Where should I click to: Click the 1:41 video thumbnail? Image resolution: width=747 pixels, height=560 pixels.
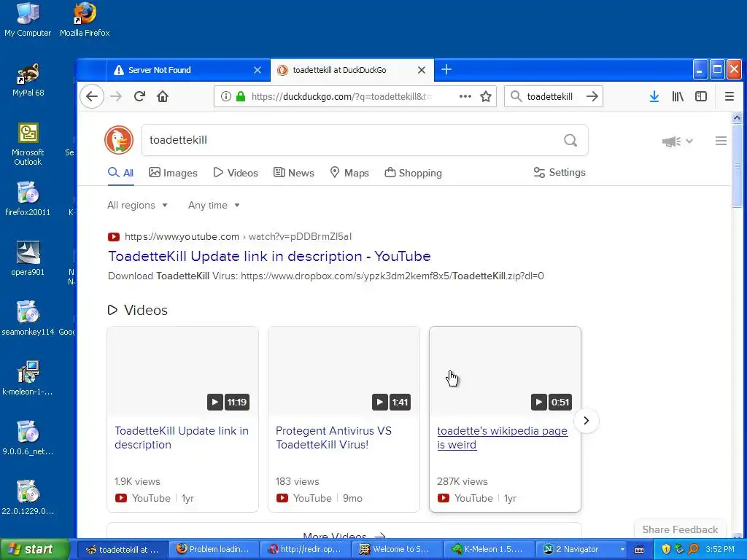[x=344, y=371]
